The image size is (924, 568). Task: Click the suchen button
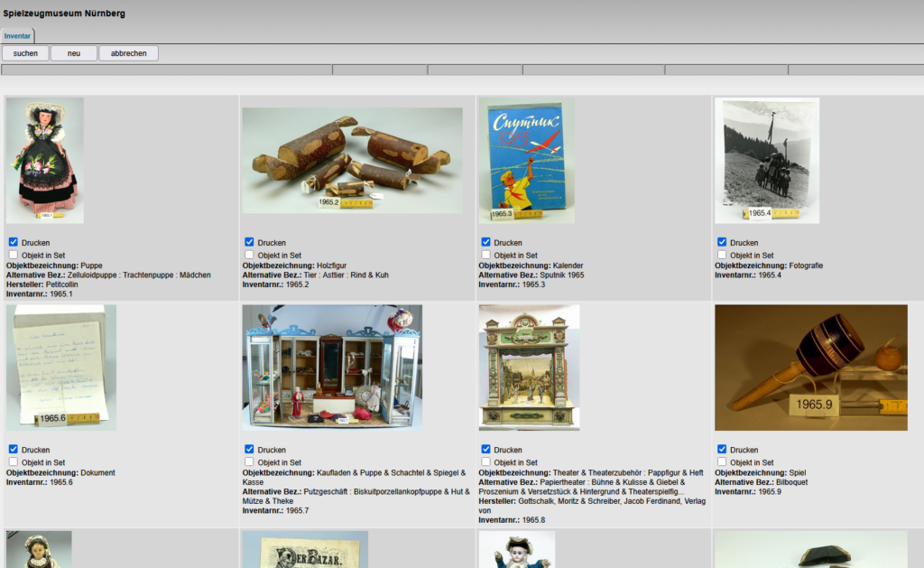click(24, 52)
